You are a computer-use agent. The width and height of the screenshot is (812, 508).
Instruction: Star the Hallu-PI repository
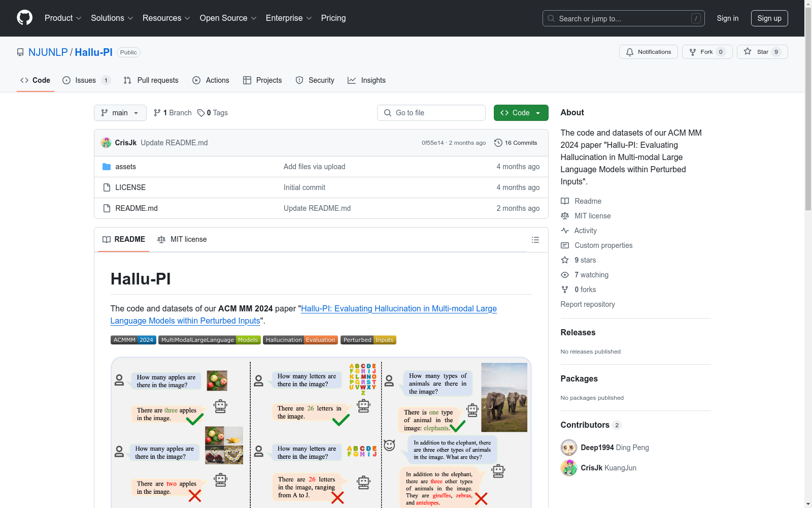click(762, 52)
